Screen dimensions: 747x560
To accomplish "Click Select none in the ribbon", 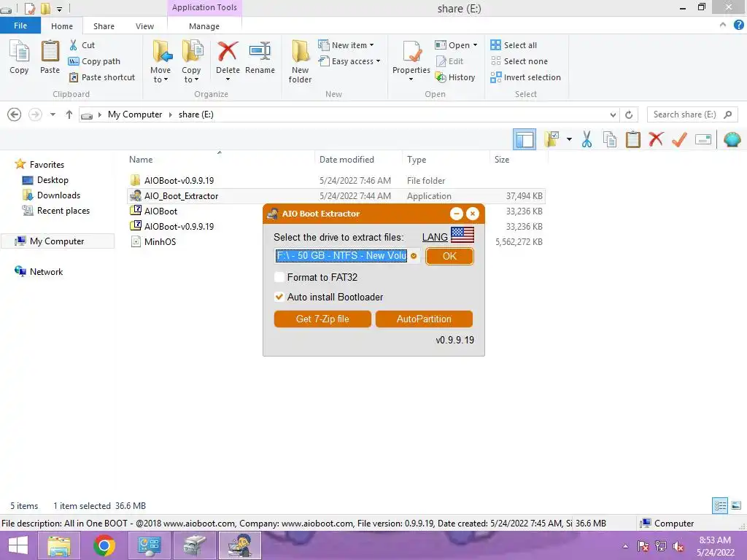I will point(519,61).
